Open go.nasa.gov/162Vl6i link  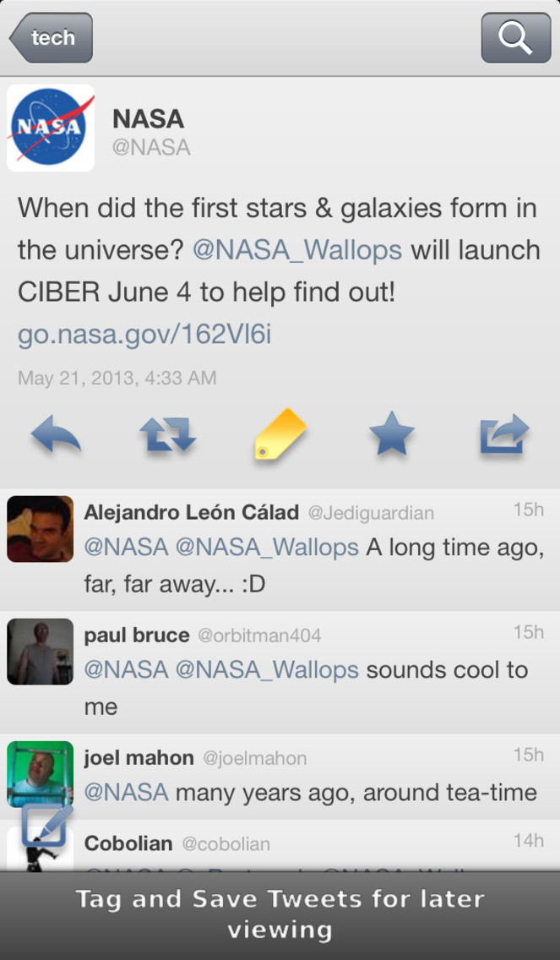tap(144, 335)
